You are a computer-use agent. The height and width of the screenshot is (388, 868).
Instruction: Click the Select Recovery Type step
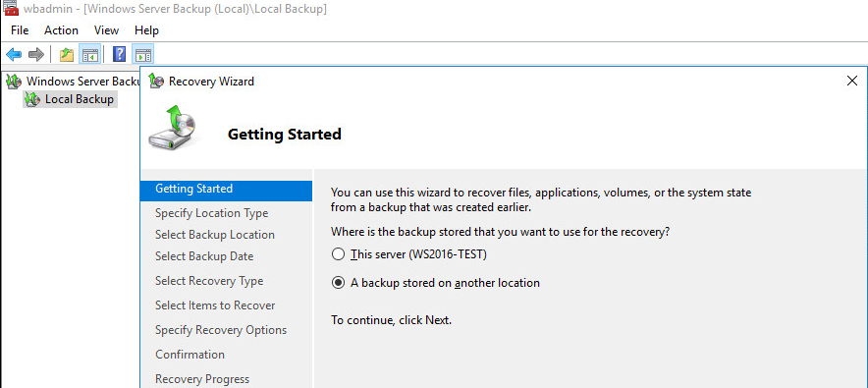click(209, 281)
